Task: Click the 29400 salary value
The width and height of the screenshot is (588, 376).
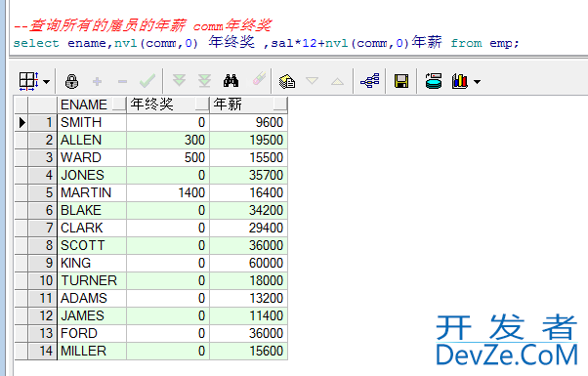Action: (x=249, y=228)
